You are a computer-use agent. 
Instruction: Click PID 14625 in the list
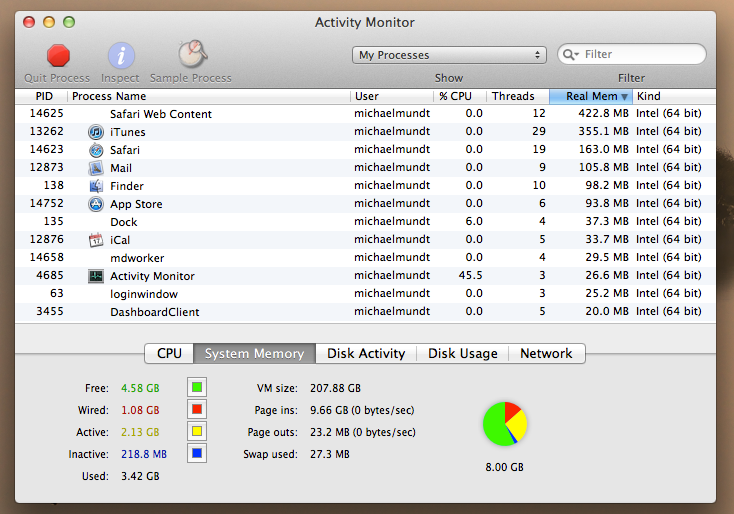[x=46, y=114]
